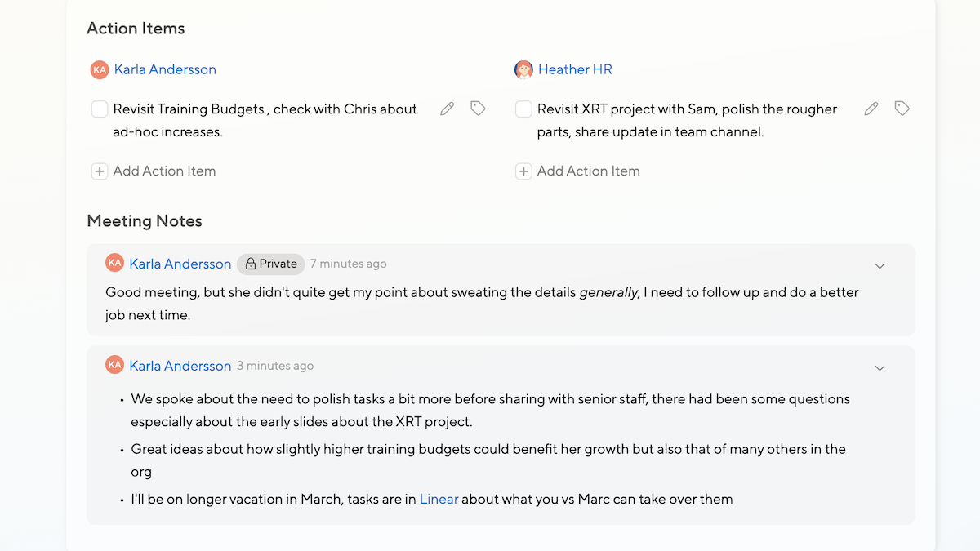
Task: Click KA avatar on the 3 minutes ago note
Action: click(x=114, y=365)
